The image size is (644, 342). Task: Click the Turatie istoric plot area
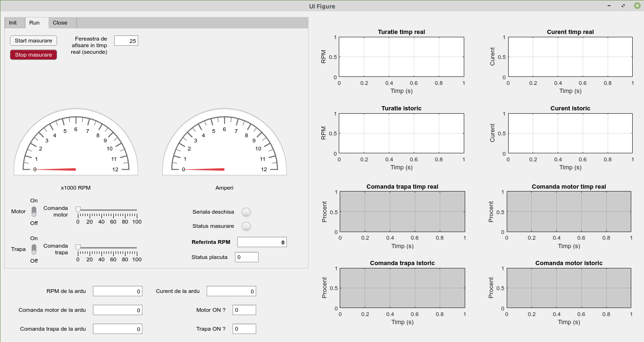[x=401, y=133]
